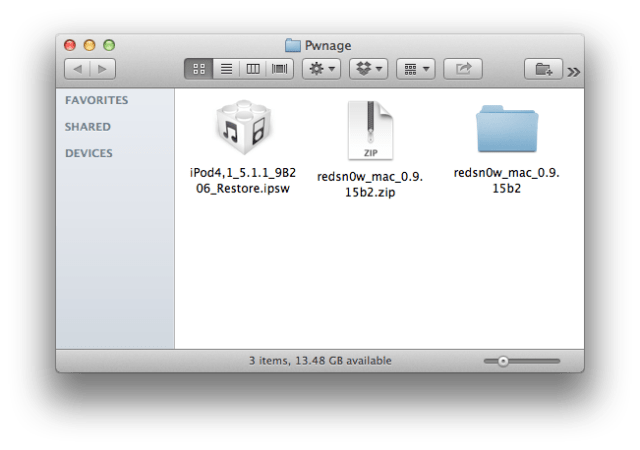The width and height of the screenshot is (640, 450).
Task: Select the iPod4,1 ipsw firmware file icon
Action: pyautogui.click(x=243, y=127)
